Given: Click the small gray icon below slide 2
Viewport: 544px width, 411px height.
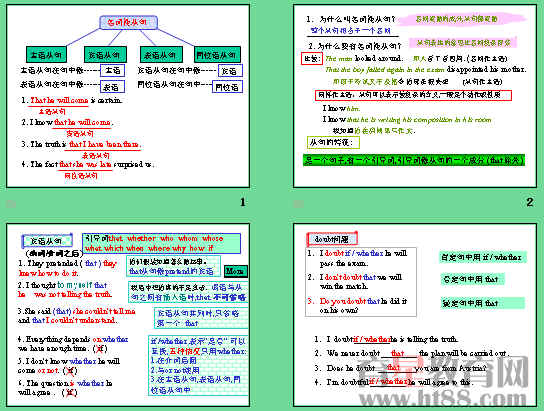Looking at the screenshot, I should 298,204.
